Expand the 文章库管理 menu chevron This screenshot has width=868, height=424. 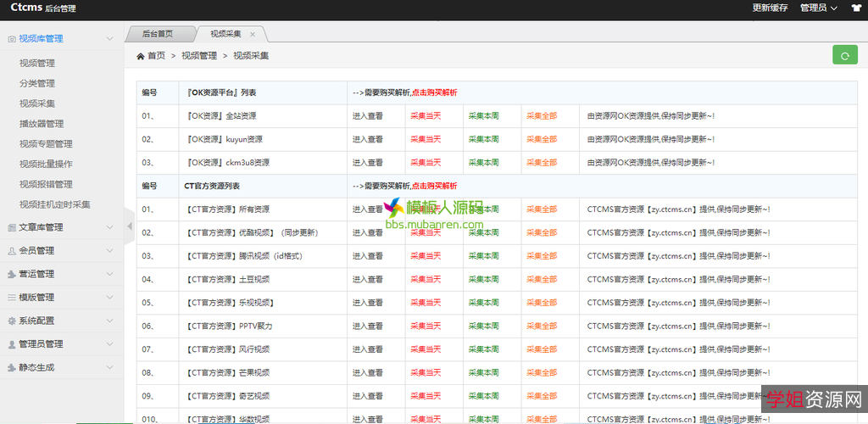click(x=109, y=227)
